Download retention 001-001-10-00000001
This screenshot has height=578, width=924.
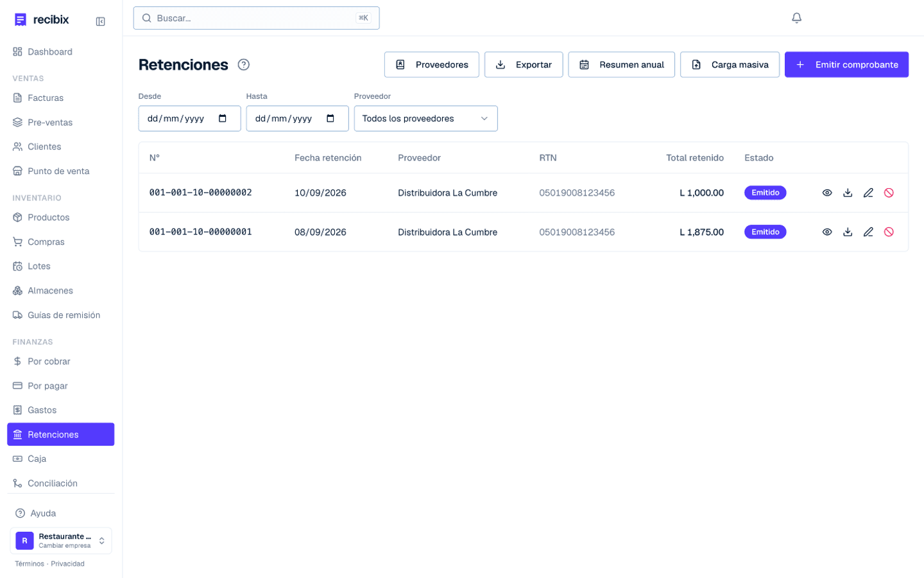click(x=848, y=232)
